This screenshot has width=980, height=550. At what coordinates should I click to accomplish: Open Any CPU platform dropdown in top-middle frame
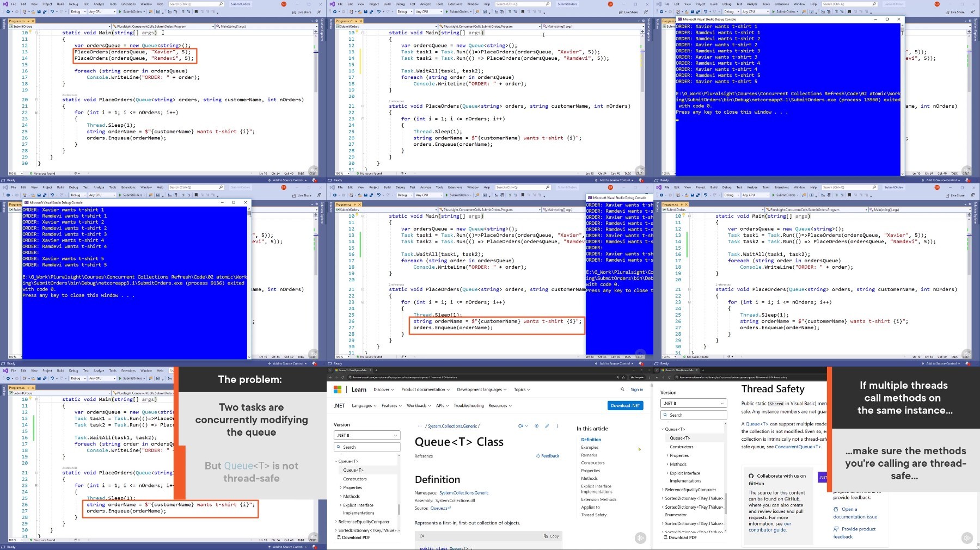click(428, 11)
